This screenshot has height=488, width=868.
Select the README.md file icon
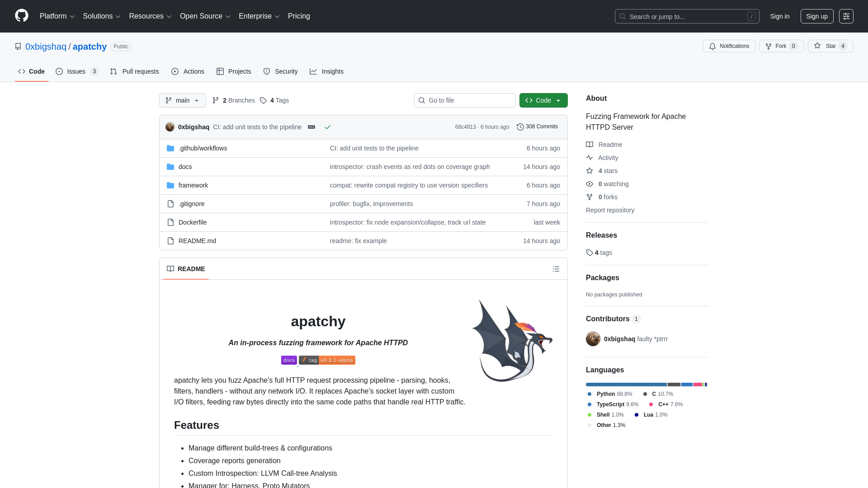(171, 241)
